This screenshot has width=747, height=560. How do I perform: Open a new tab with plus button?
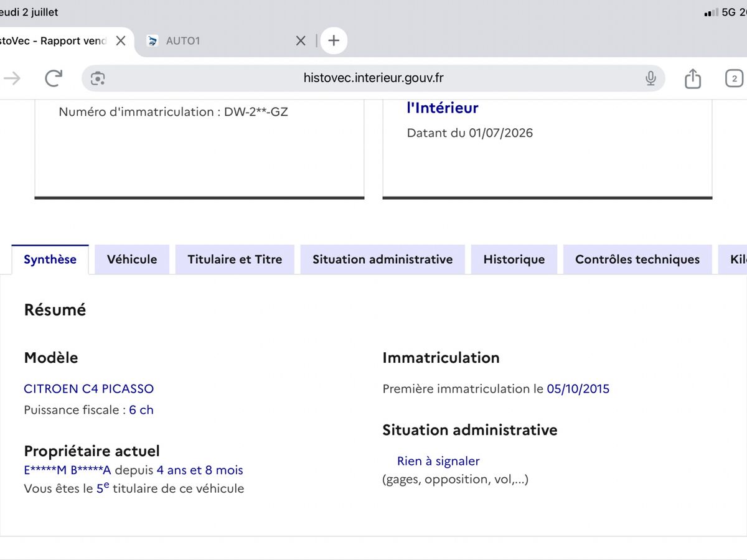point(334,40)
